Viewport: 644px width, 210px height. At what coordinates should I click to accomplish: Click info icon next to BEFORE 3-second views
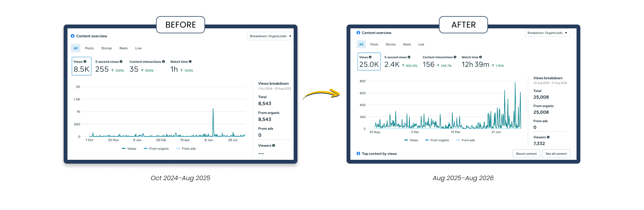coord(121,62)
